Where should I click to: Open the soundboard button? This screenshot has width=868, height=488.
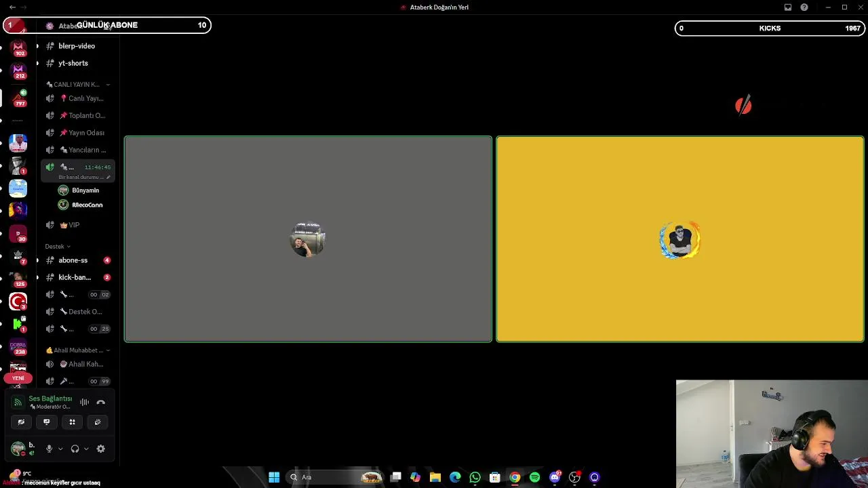tap(98, 422)
